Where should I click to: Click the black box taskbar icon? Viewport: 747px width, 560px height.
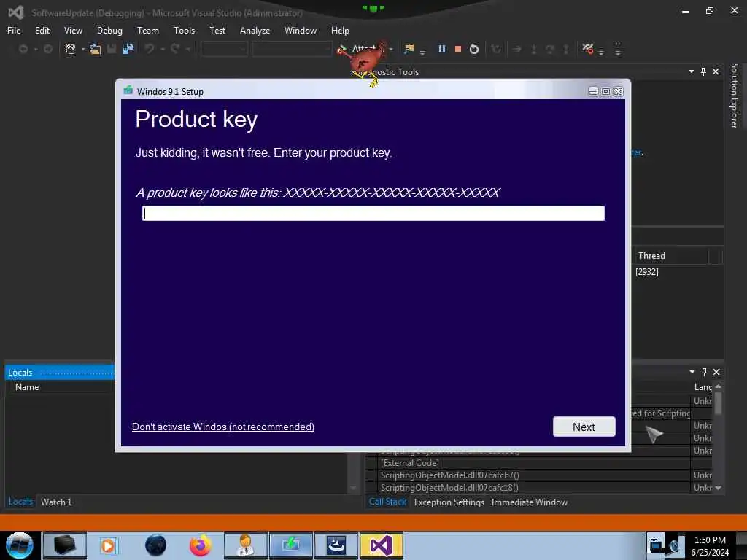coord(65,545)
